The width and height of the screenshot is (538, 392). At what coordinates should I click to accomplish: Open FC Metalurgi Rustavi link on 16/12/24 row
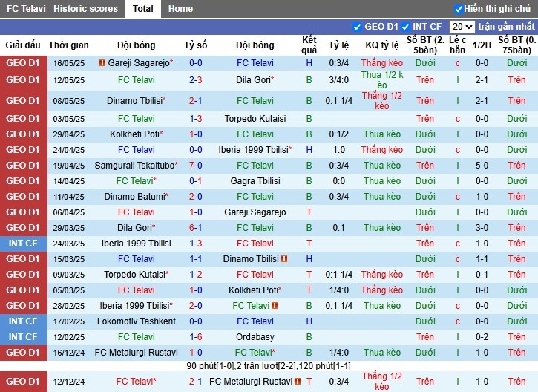click(137, 352)
